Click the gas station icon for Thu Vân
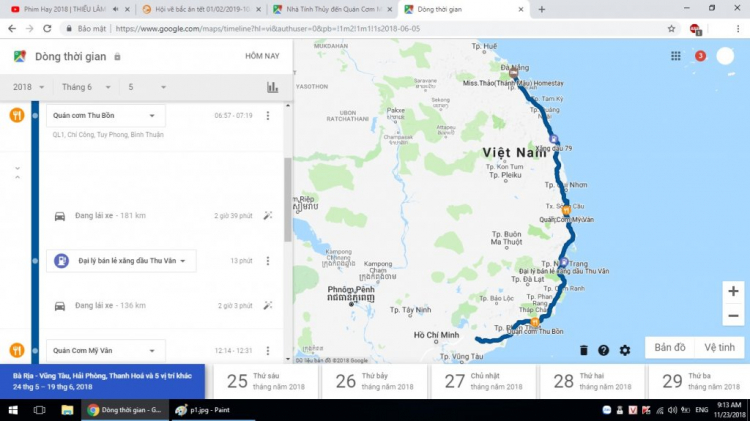 coord(61,261)
